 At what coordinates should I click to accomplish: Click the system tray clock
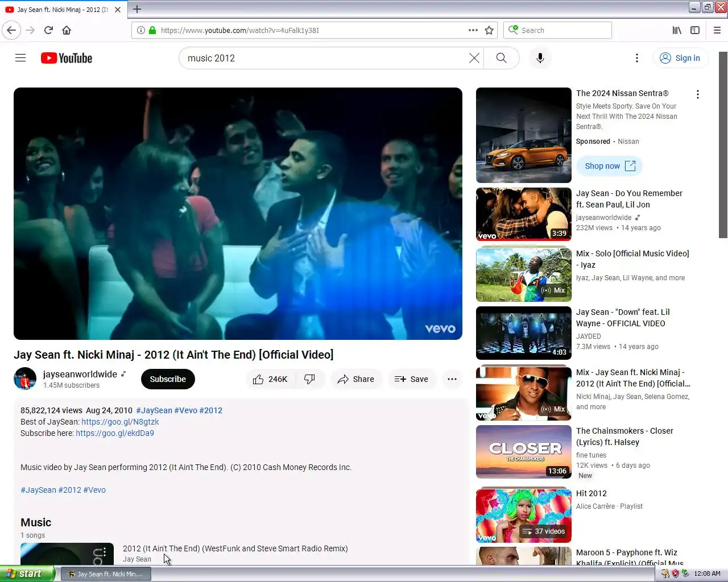pos(707,573)
